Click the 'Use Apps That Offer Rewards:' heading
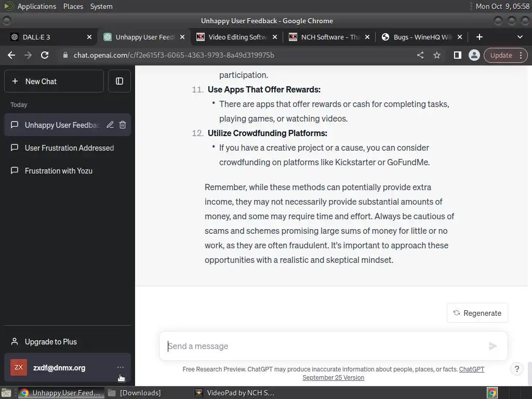 [264, 89]
